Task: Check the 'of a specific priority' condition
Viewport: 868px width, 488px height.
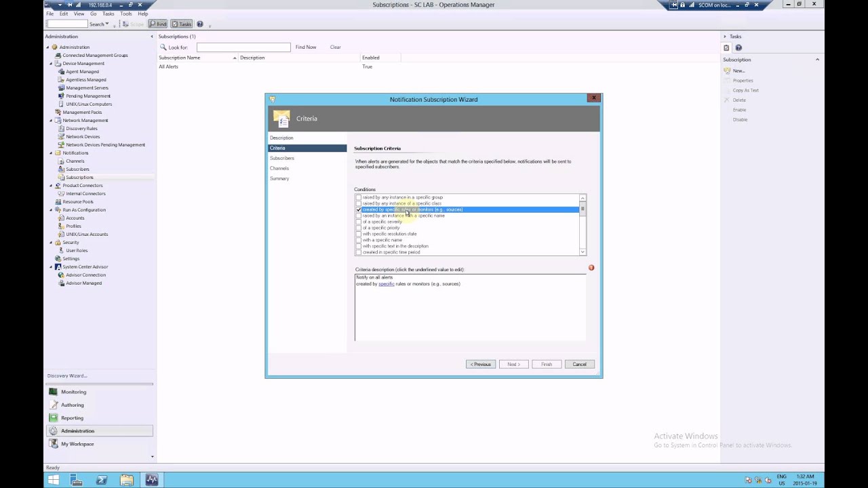Action: 359,228
